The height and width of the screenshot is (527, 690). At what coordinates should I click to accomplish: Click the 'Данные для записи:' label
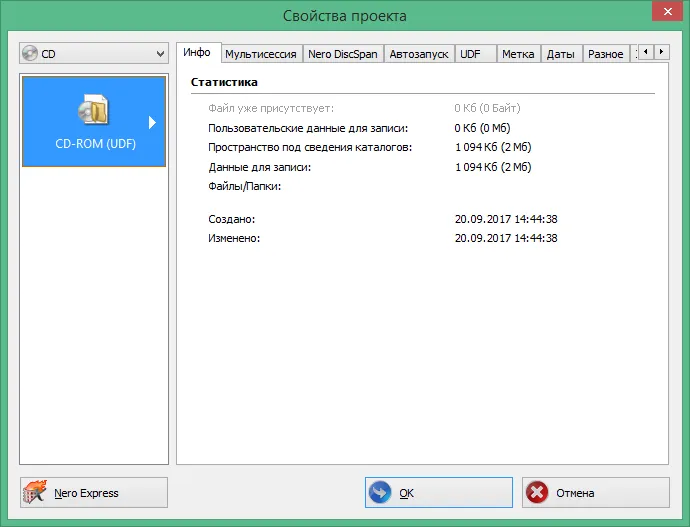[x=260, y=167]
